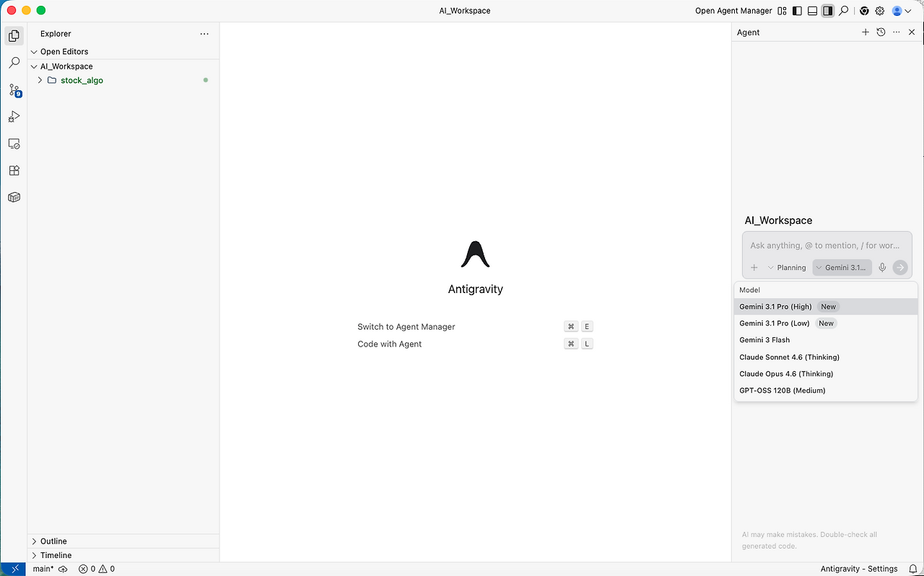Screen dimensions: 924x576
Task: Click the customize layout icon in title bar
Action: coord(782,11)
